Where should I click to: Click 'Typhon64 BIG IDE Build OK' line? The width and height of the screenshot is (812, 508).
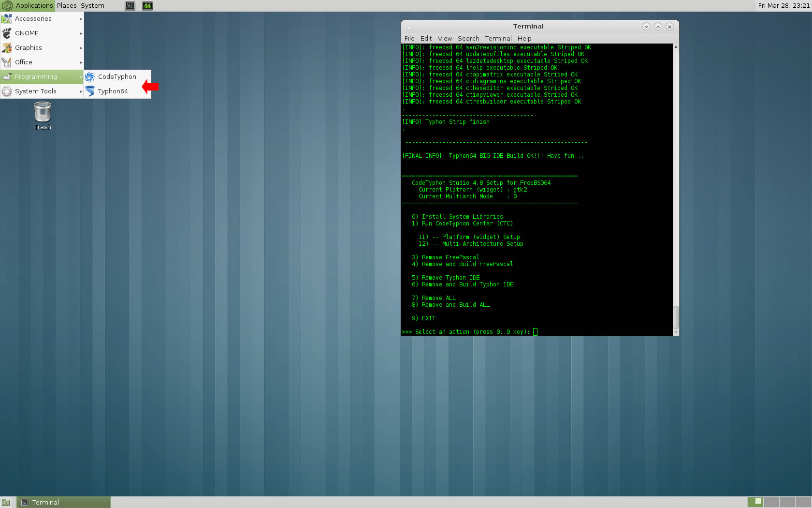(493, 156)
